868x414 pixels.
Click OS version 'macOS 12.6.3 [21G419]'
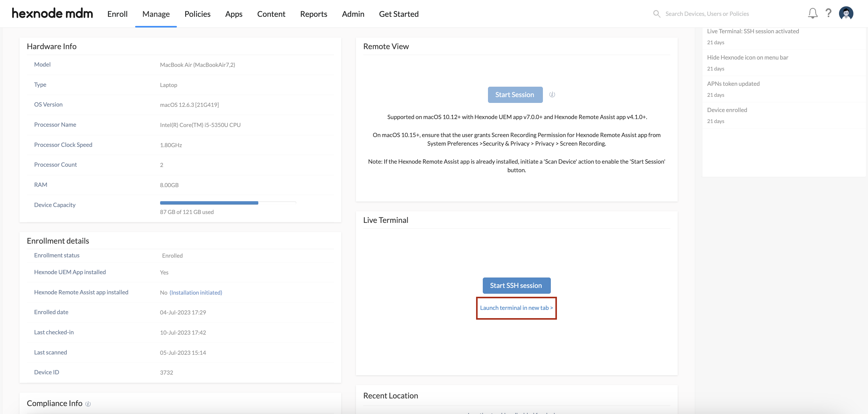(189, 105)
